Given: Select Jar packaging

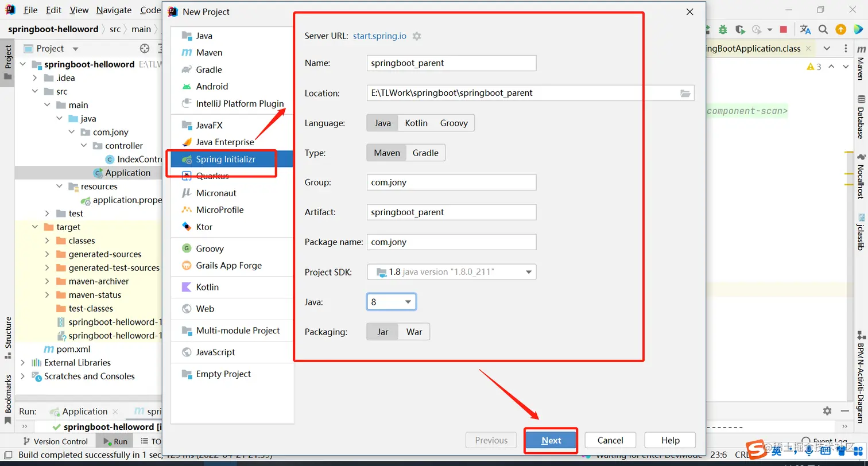Looking at the screenshot, I should click(382, 332).
